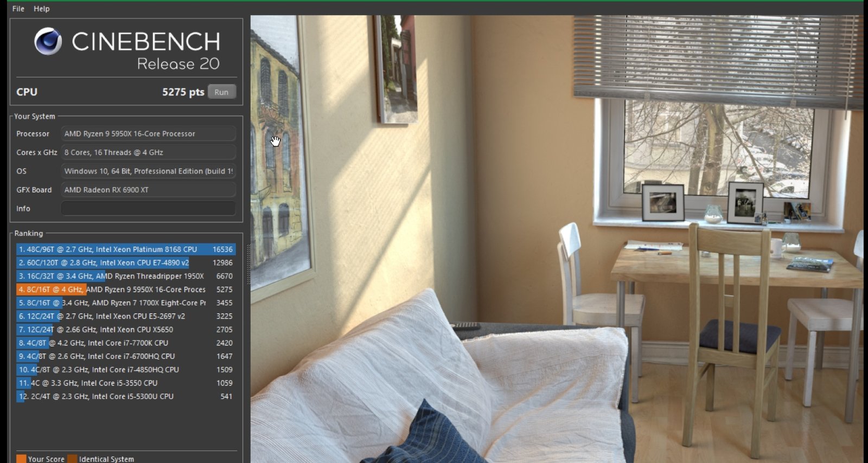Image resolution: width=868 pixels, height=463 pixels.
Task: Select ranking row Intel Core i7-6700HQ CPU
Action: coord(126,356)
